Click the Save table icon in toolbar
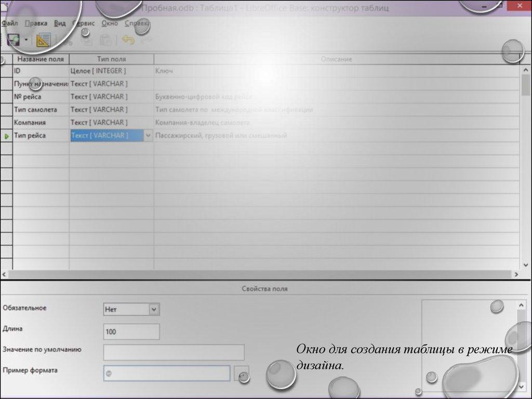Screen dimensions: 532x399 [13, 40]
